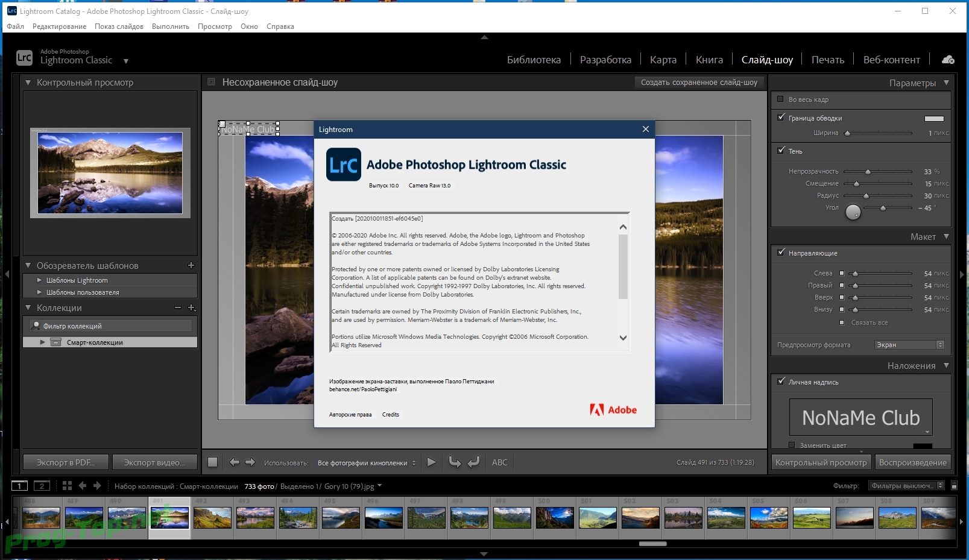
Task: Click 'Создать сохраненное слайд-шоу' button
Action: [699, 83]
